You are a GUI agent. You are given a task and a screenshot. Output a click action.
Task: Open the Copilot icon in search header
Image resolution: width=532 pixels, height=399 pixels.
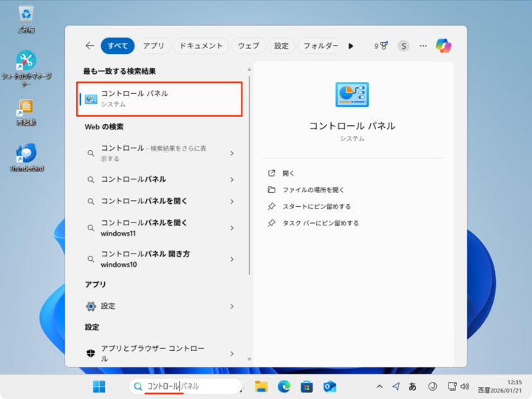443,46
